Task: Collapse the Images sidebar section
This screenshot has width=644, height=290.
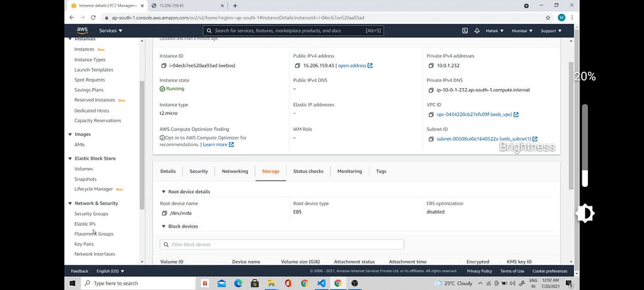Action: 70,135
